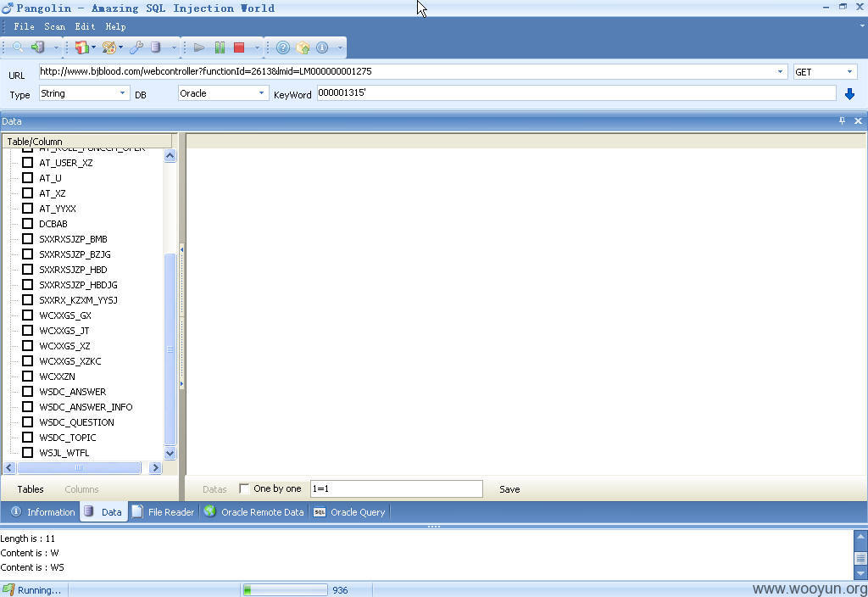Open the URL history dropdown
This screenshot has height=597, width=868.
pyautogui.click(x=780, y=71)
